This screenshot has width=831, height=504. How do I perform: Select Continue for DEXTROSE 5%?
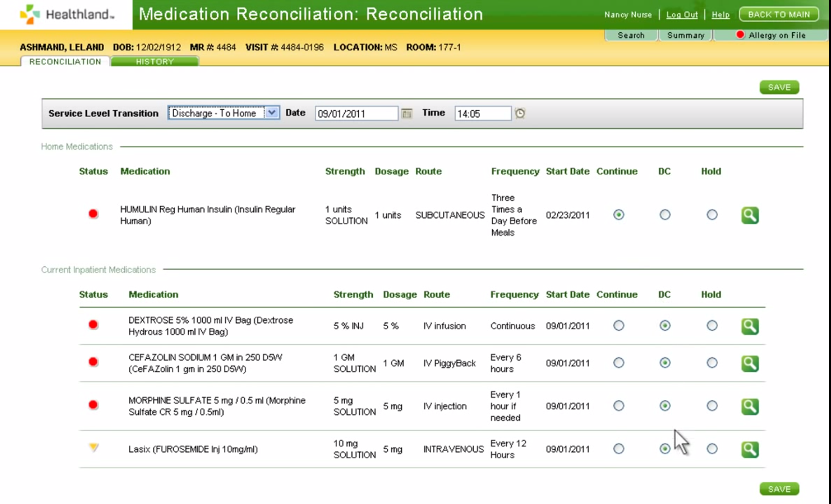coord(618,326)
